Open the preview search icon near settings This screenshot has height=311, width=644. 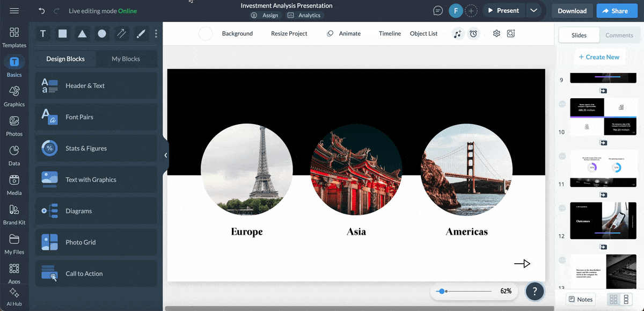coord(510,33)
